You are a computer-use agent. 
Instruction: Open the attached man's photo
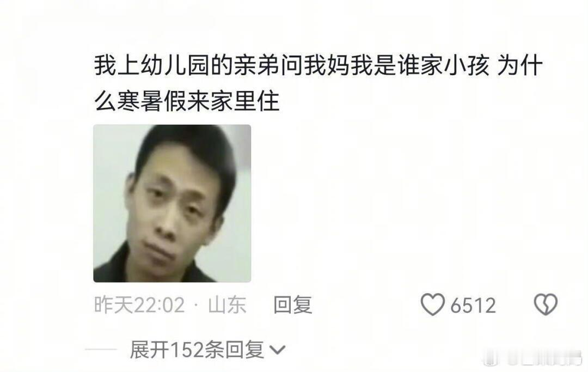(172, 203)
